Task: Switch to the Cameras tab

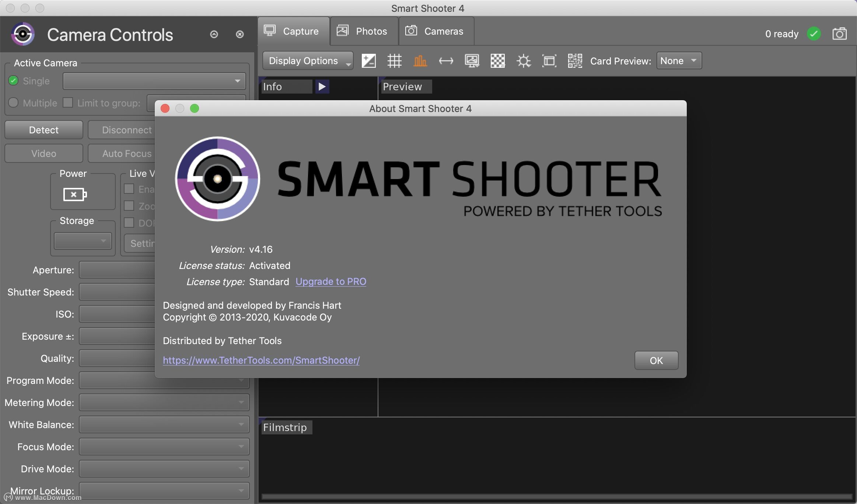Action: (436, 31)
